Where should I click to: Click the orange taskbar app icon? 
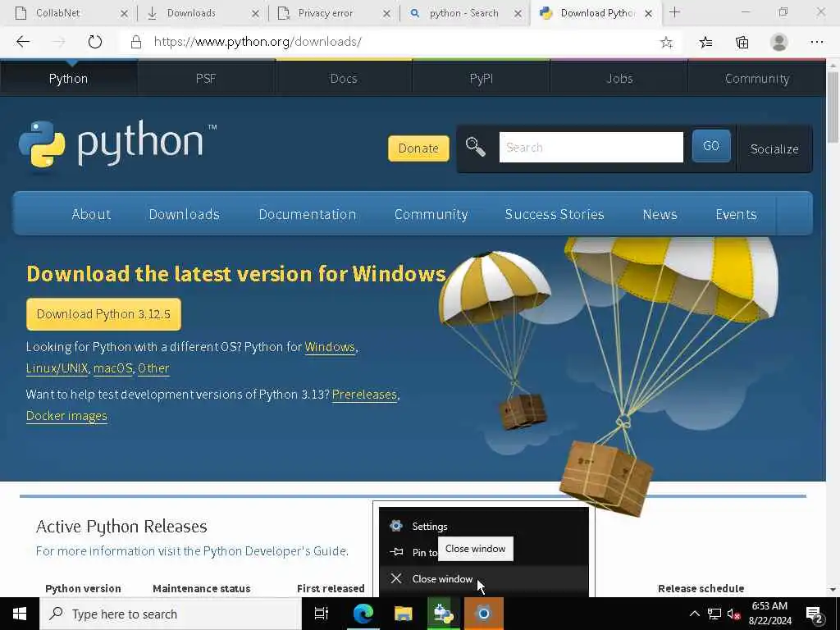(484, 614)
